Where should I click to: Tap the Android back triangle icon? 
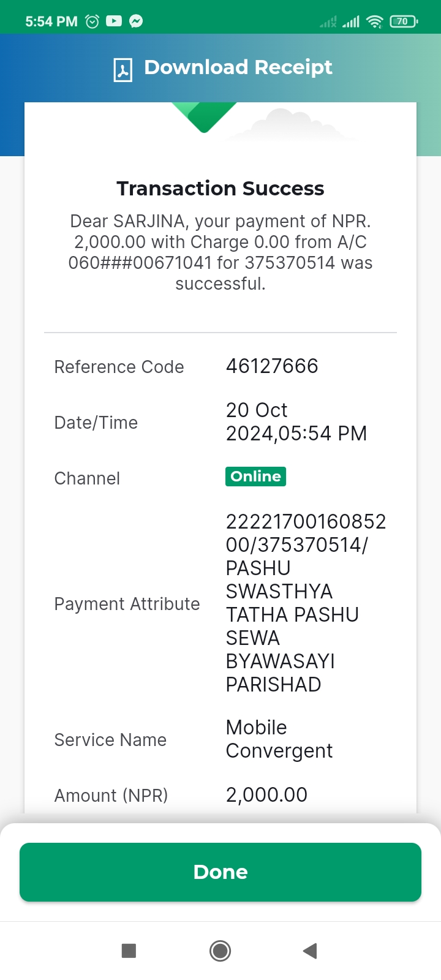310,951
